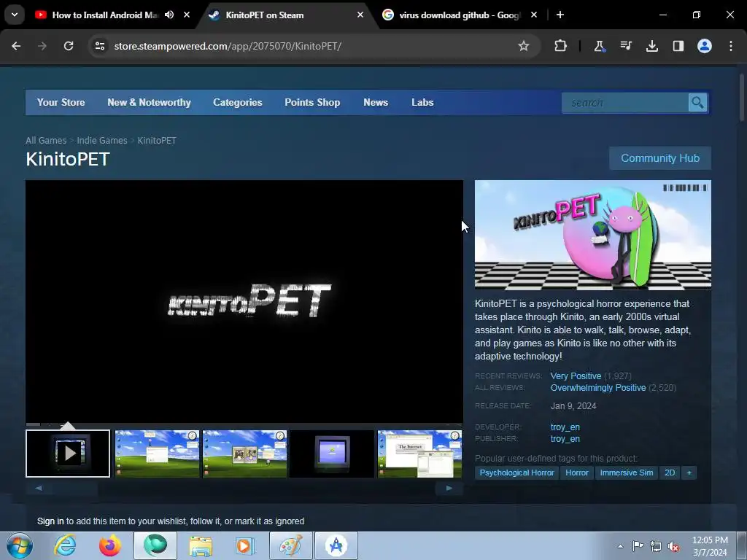Launch Internet Explorer from taskbar
747x560 pixels.
coord(65,545)
